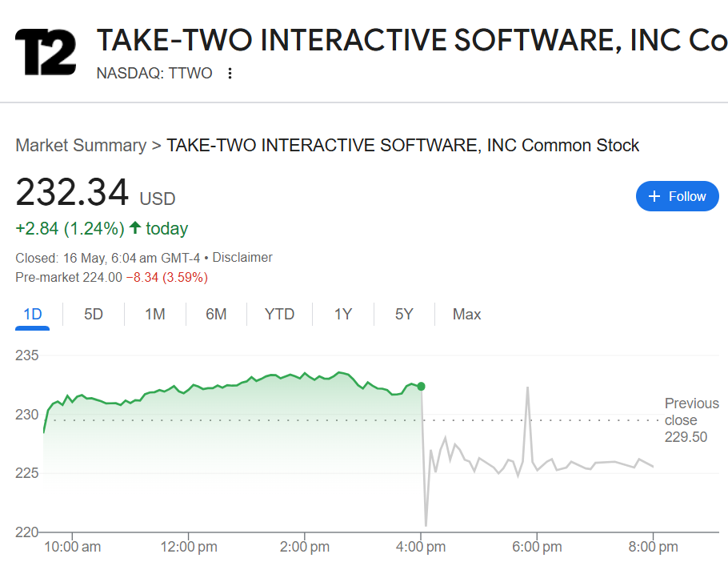
Task: Click the 10:00 am axis label
Action: click(73, 547)
